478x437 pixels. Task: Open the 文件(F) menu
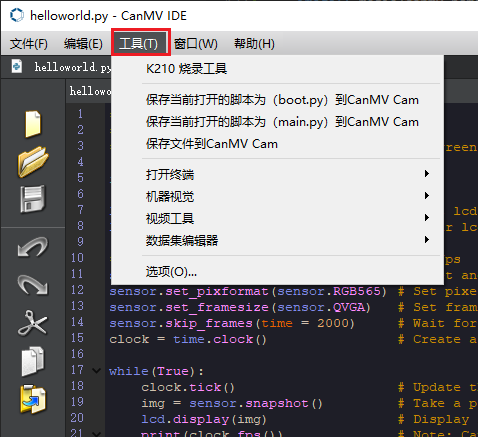coord(29,43)
